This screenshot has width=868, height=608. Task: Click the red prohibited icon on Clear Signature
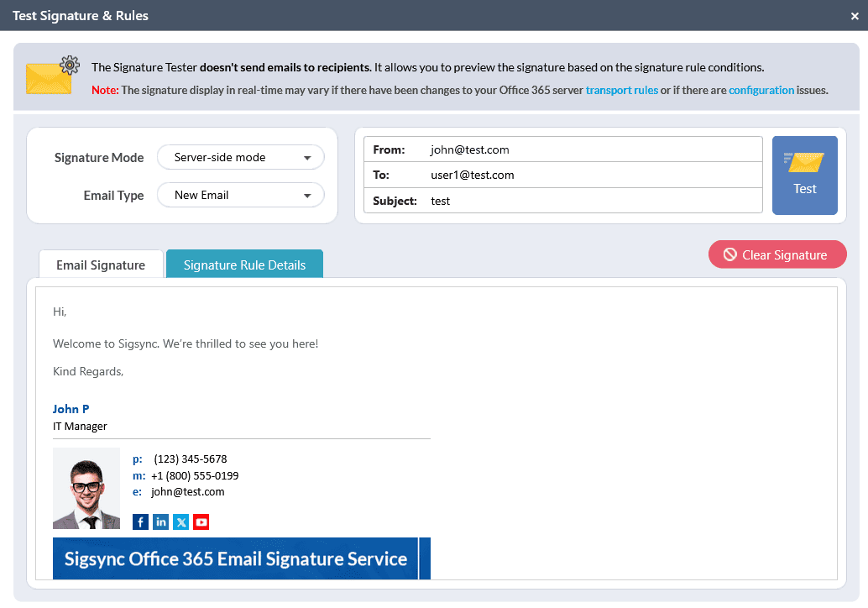tap(729, 255)
